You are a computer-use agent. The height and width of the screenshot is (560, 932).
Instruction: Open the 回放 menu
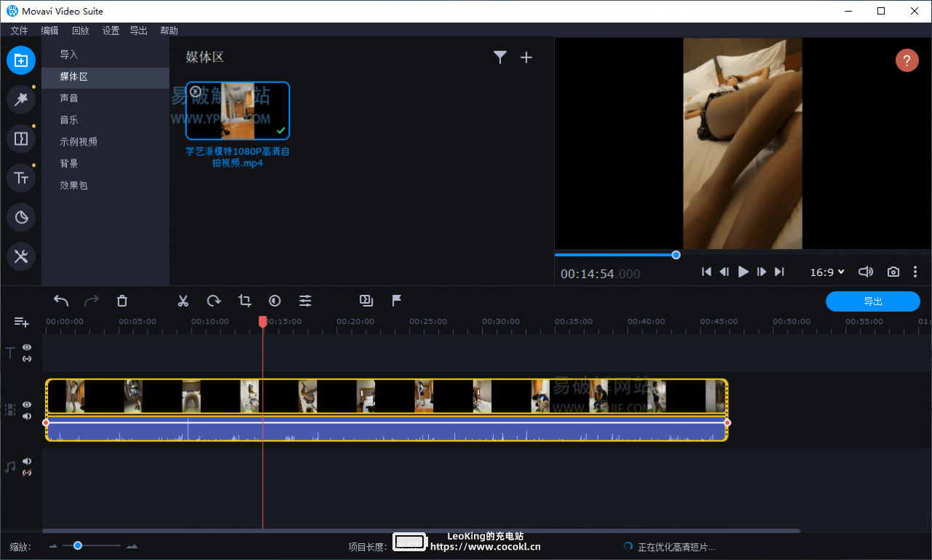tap(80, 31)
